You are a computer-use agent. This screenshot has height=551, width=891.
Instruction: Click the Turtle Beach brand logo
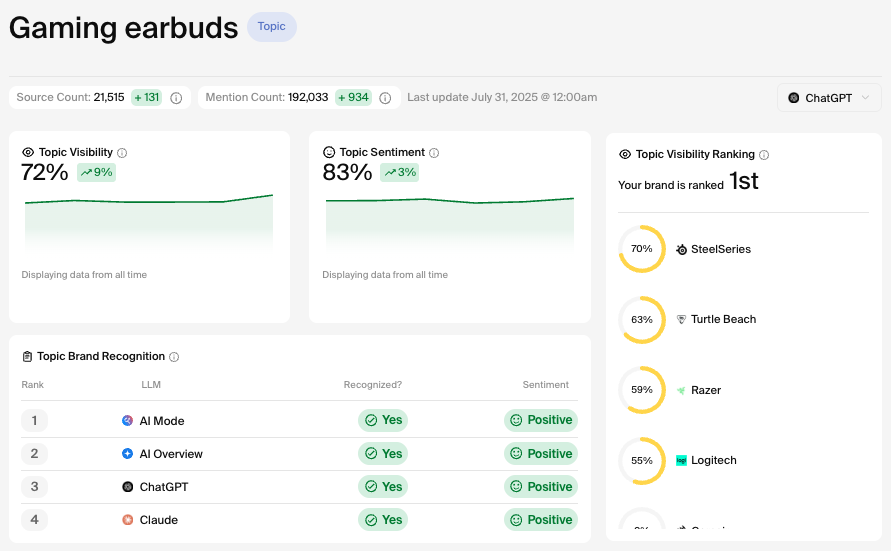click(x=681, y=319)
